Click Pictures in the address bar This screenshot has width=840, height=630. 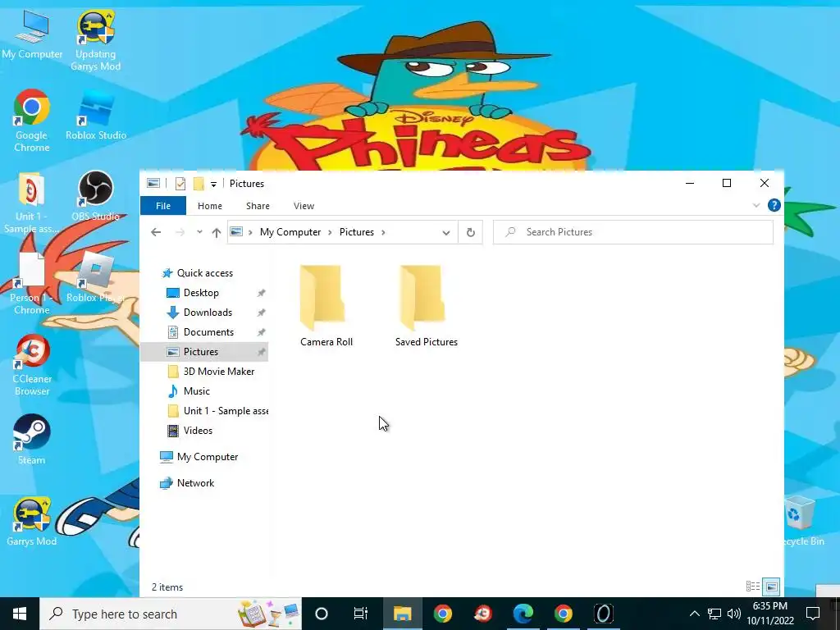click(x=356, y=232)
